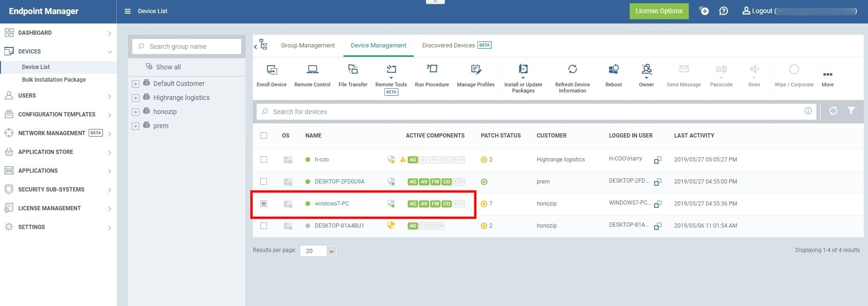Expand Highrange logistics group
Viewport: 868px width, 306px height.
136,98
